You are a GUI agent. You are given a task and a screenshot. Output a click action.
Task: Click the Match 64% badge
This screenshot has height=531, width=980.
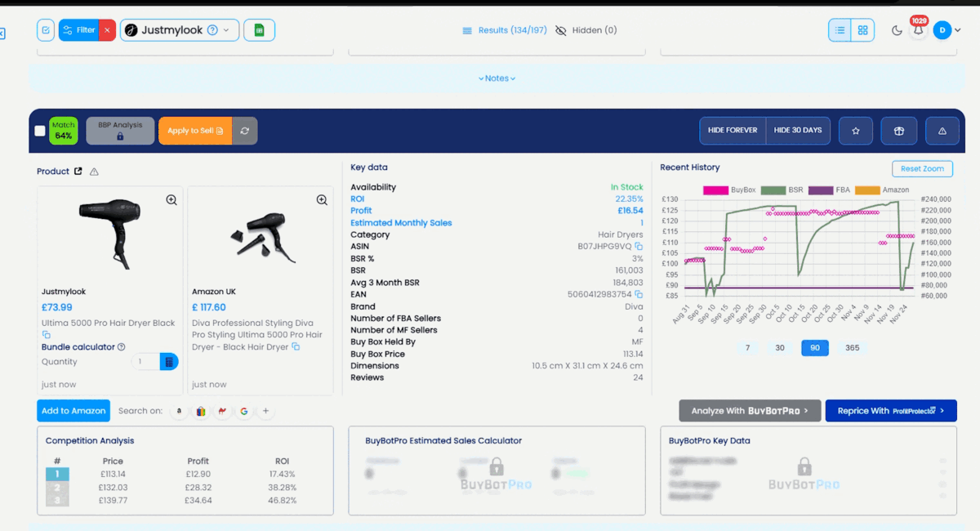(x=64, y=131)
